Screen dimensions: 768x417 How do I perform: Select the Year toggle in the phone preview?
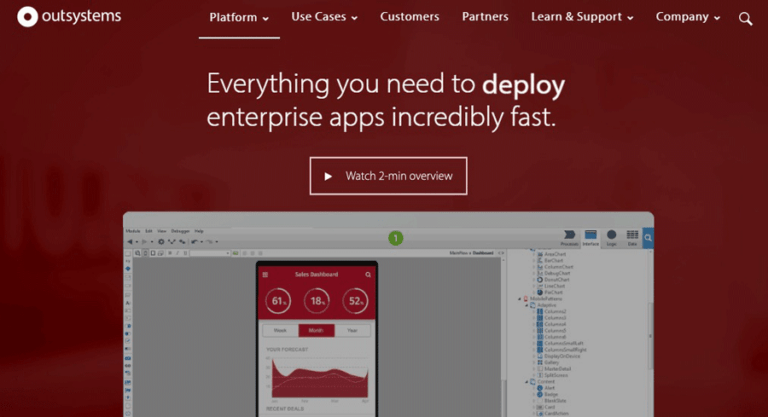click(353, 331)
